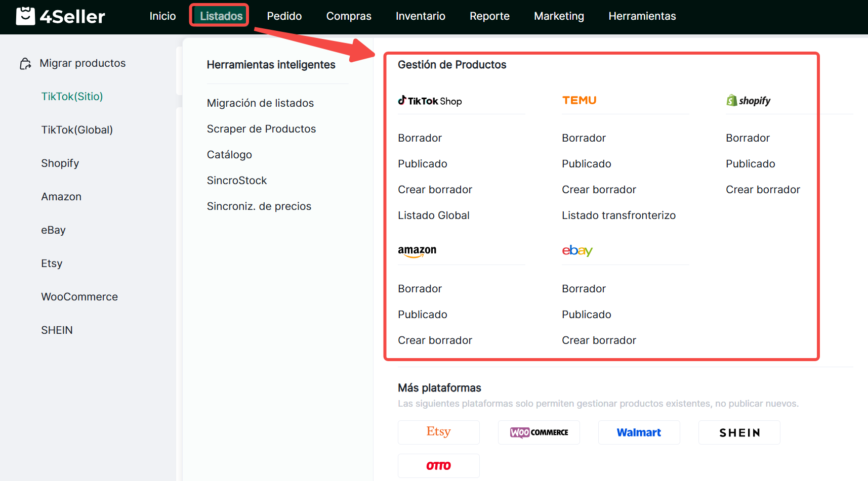868x481 pixels.
Task: Open the Listados menu
Action: tap(221, 16)
